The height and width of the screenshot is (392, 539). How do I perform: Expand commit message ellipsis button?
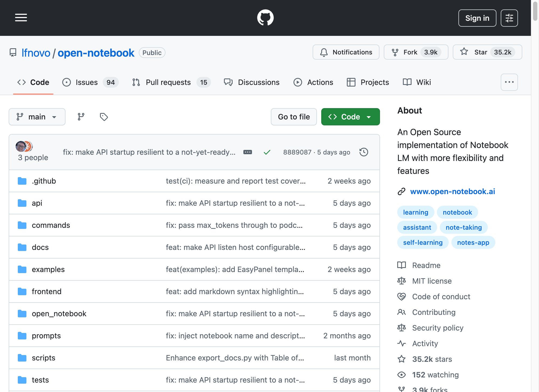pyautogui.click(x=248, y=152)
